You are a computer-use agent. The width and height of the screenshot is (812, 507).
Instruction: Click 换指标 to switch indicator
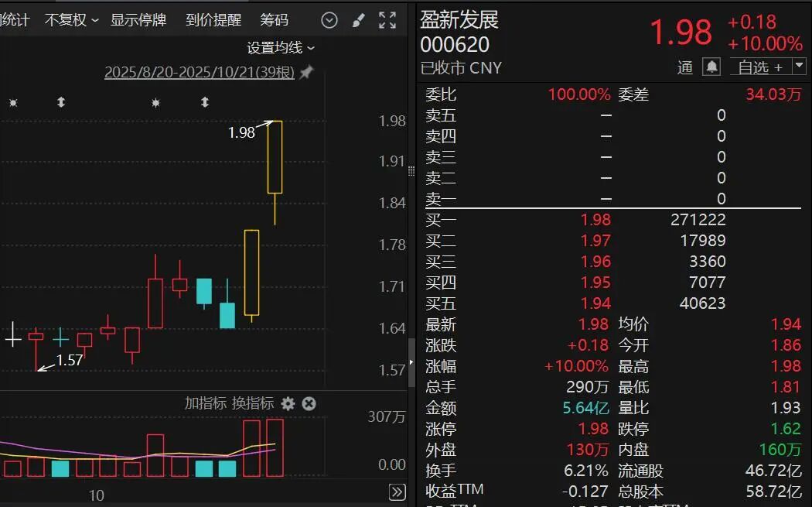[253, 403]
